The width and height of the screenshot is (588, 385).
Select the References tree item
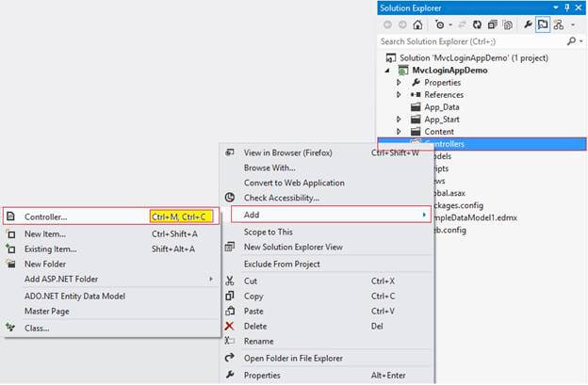[444, 95]
